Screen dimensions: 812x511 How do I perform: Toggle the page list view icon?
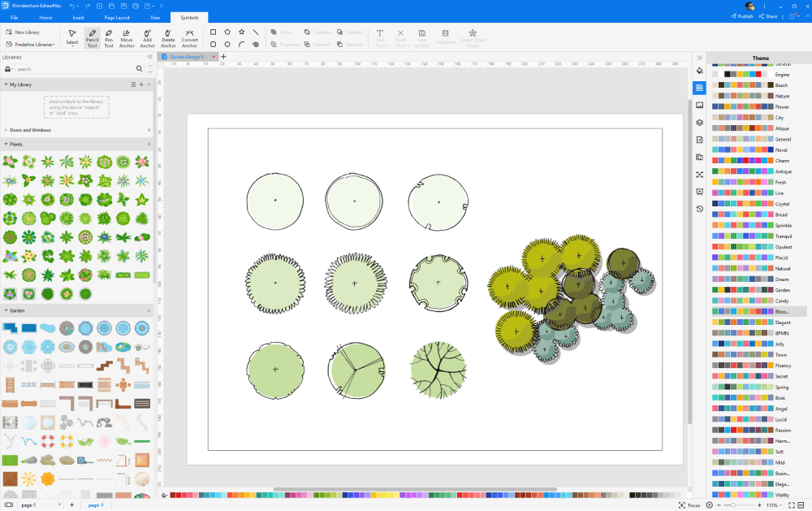(x=9, y=505)
